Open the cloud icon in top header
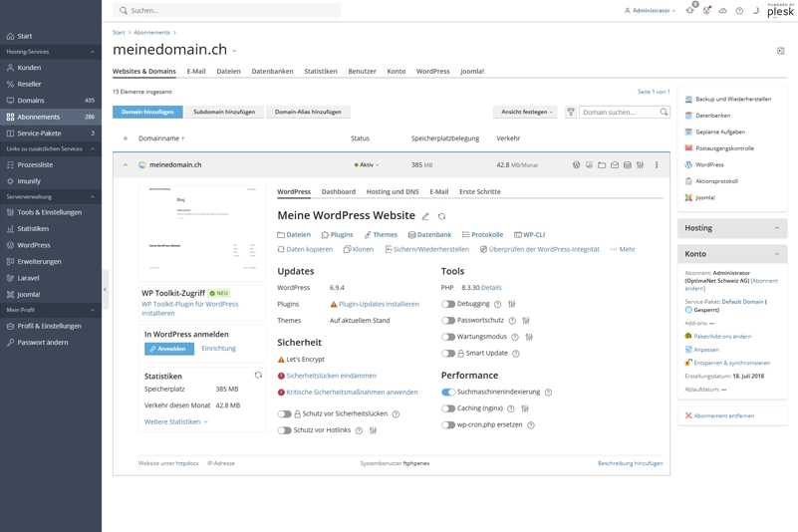The image size is (798, 532). tap(722, 11)
